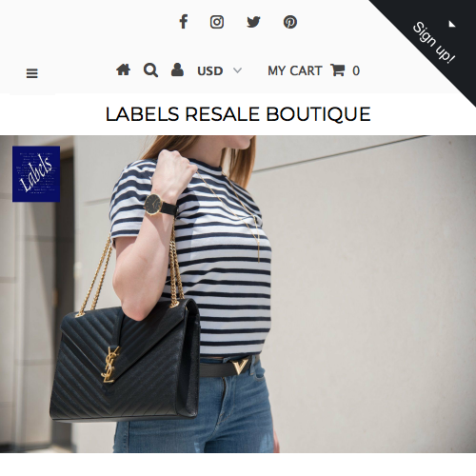The height and width of the screenshot is (476, 476).
Task: Open the search magnifier icon
Action: coord(150,70)
